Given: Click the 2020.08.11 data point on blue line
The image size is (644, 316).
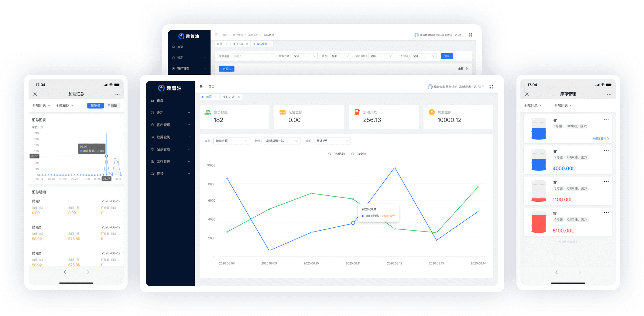Looking at the screenshot, I should [353, 223].
